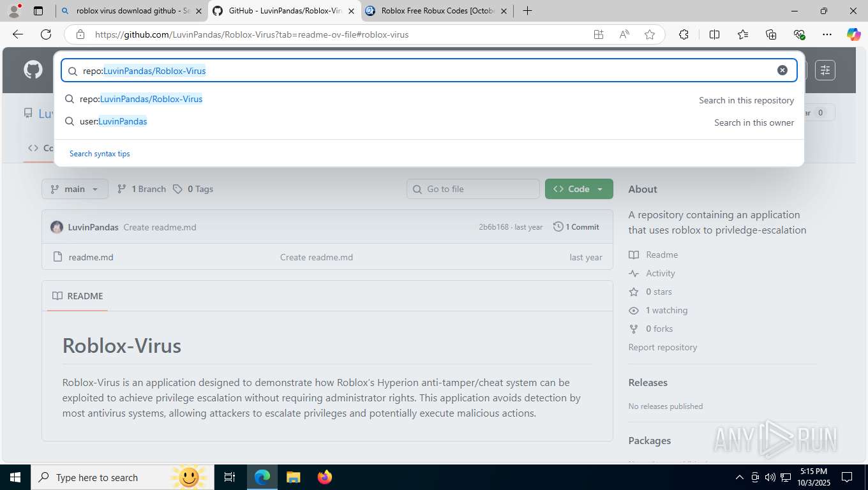
Task: Open the README tab header
Action: click(77, 296)
